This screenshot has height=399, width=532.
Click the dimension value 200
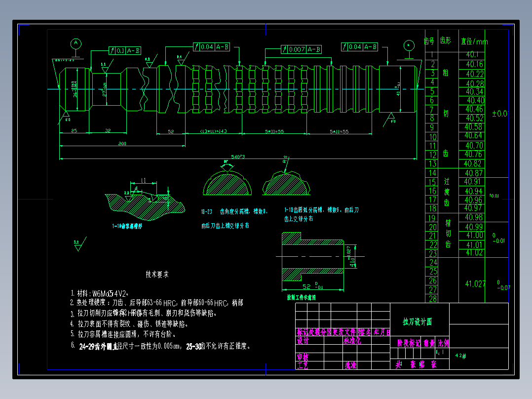pyautogui.click(x=122, y=144)
